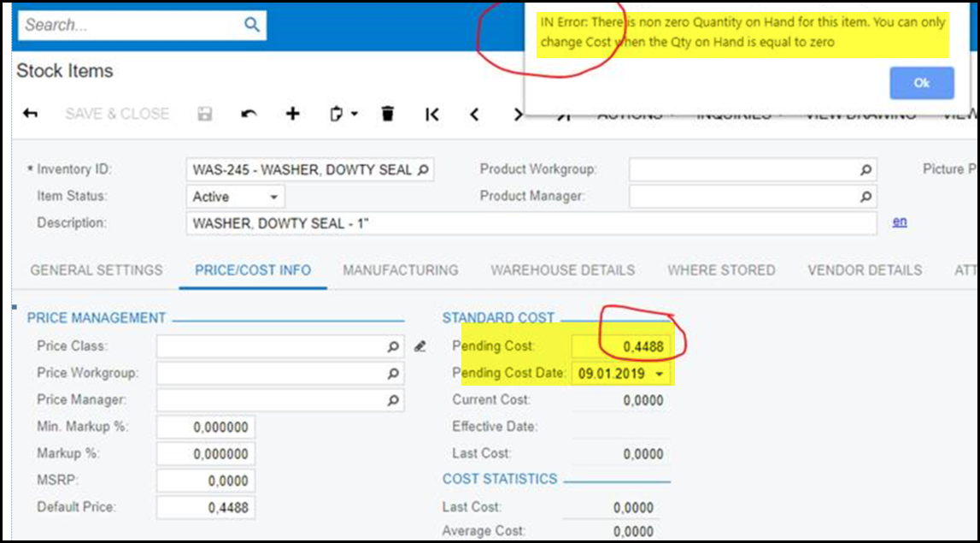Open the Pending Cost Date picker
Viewport: 980px width, 543px height.
pyautogui.click(x=660, y=374)
